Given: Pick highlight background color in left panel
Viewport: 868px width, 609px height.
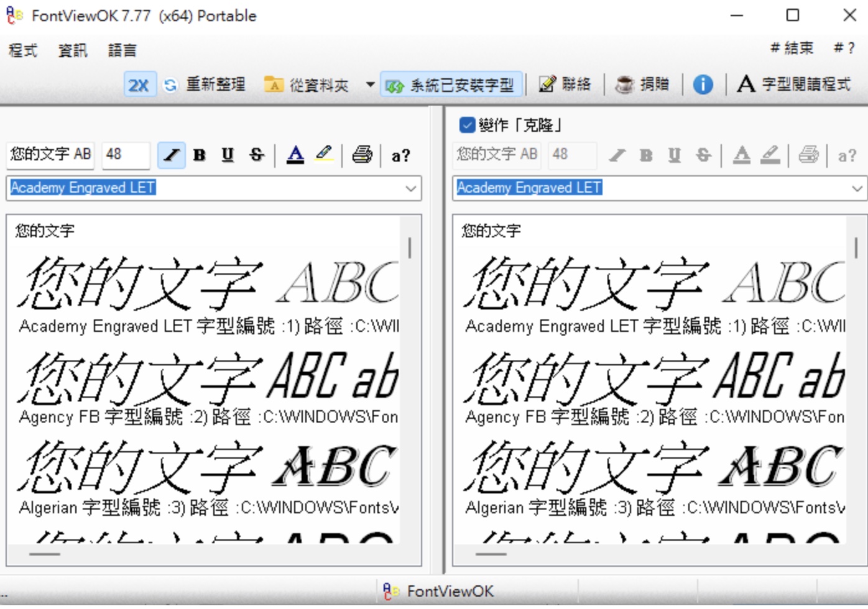Looking at the screenshot, I should pos(324,155).
